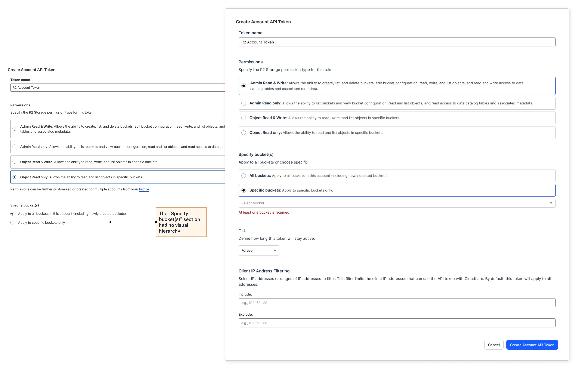Click the orange visual hierarchy annotation note
Viewport: 588px width, 369px height.
click(x=181, y=222)
